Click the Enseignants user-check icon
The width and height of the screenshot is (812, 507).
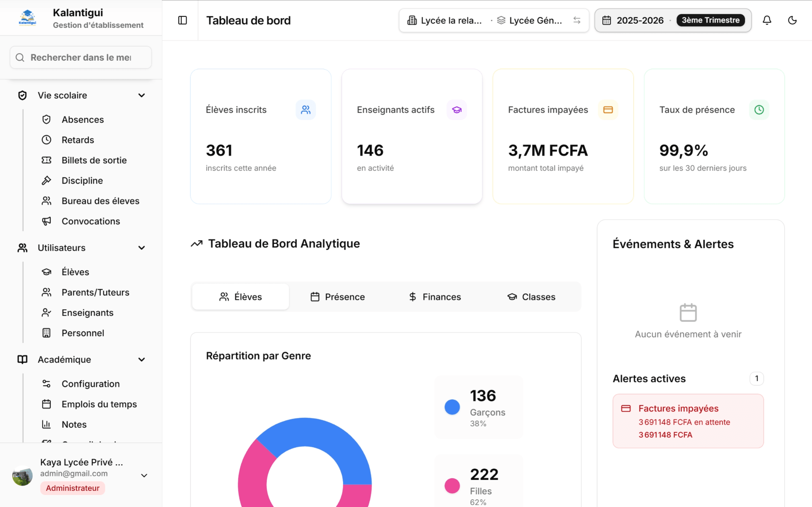click(46, 312)
